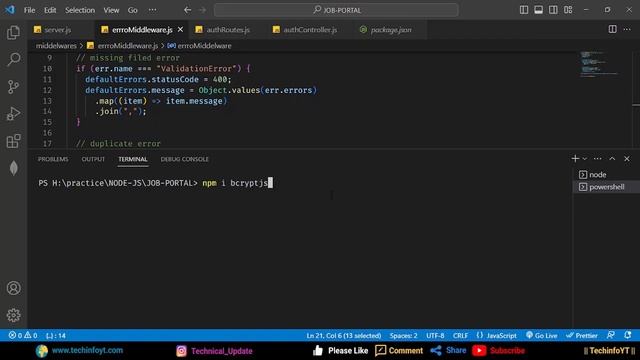Go back with the left arrow
Image resolution: width=640 pixels, height=360 pixels.
tap(187, 10)
